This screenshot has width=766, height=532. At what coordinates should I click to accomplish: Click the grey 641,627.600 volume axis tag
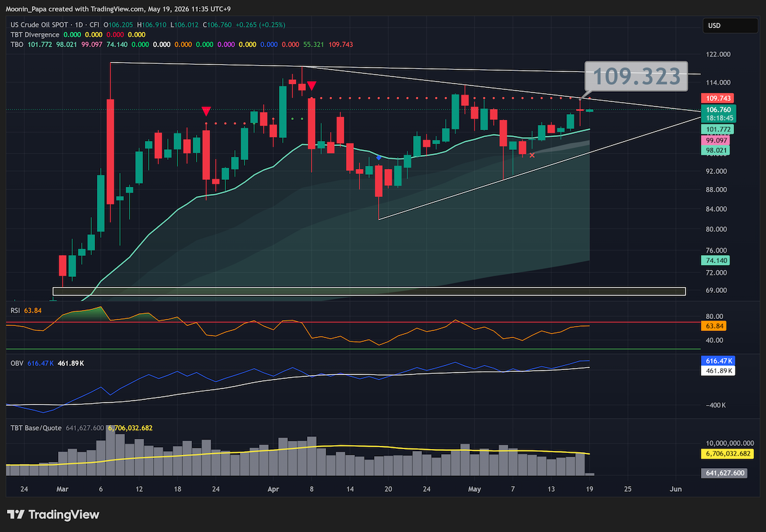tap(725, 473)
